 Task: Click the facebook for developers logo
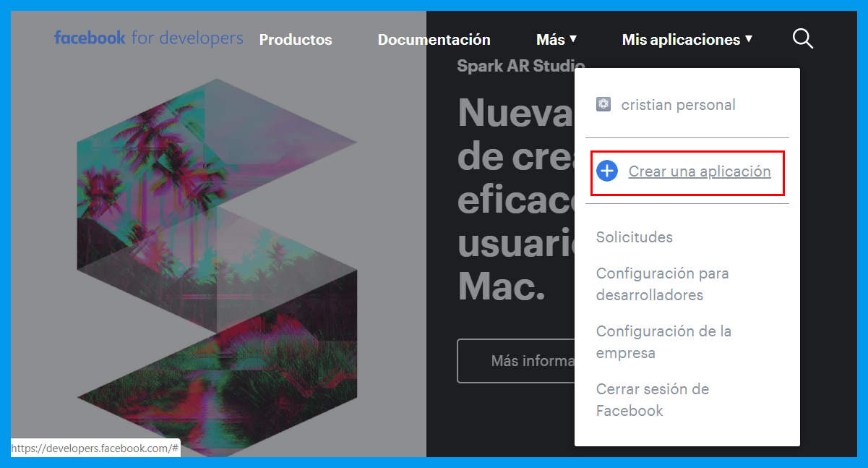point(149,38)
